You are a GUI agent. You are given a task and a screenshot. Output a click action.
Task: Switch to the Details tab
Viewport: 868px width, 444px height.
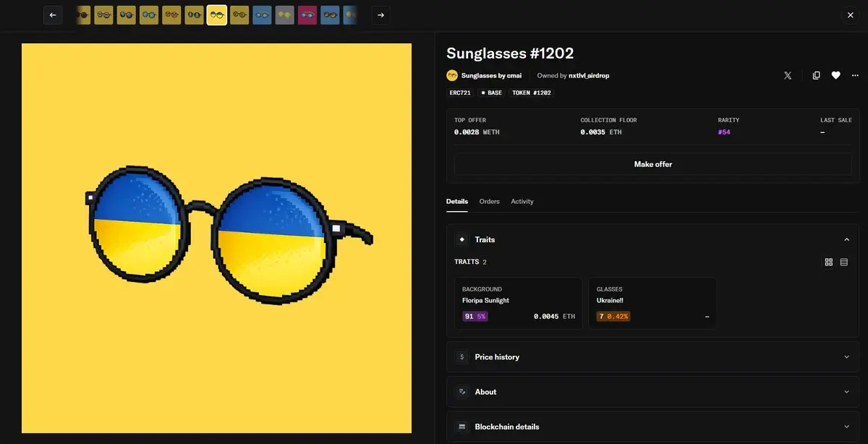tap(457, 201)
